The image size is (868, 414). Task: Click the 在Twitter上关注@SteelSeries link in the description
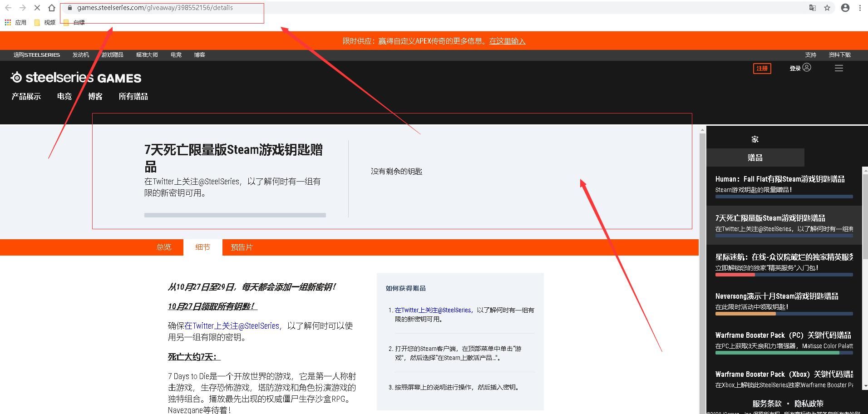pos(232,325)
